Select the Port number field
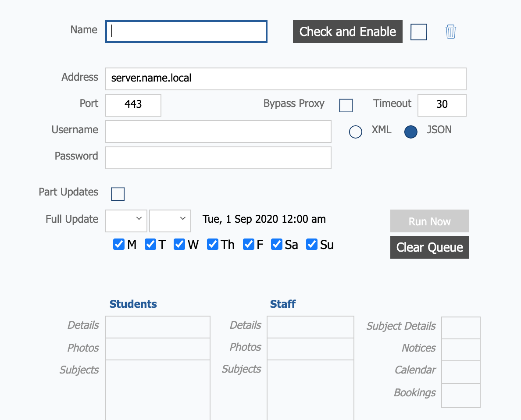521x420 pixels. (x=133, y=105)
